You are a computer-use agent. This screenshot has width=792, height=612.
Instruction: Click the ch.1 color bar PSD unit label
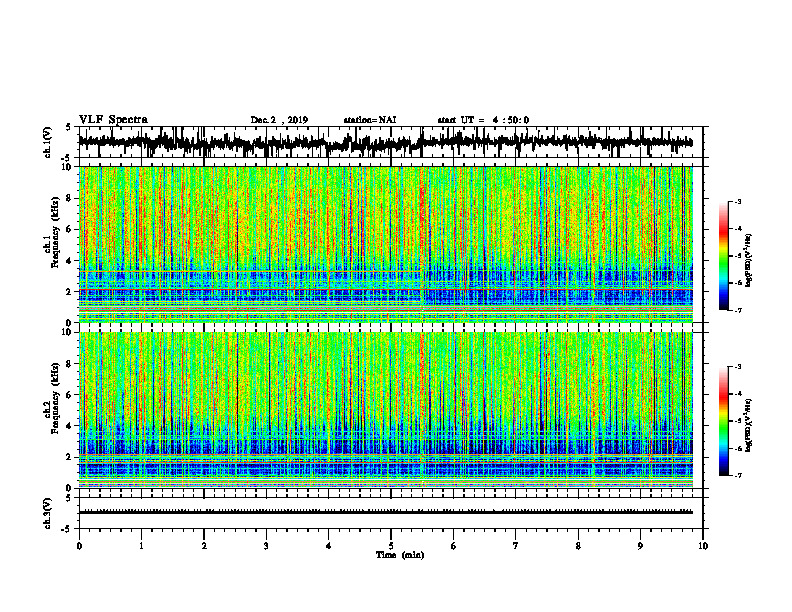coord(749,261)
